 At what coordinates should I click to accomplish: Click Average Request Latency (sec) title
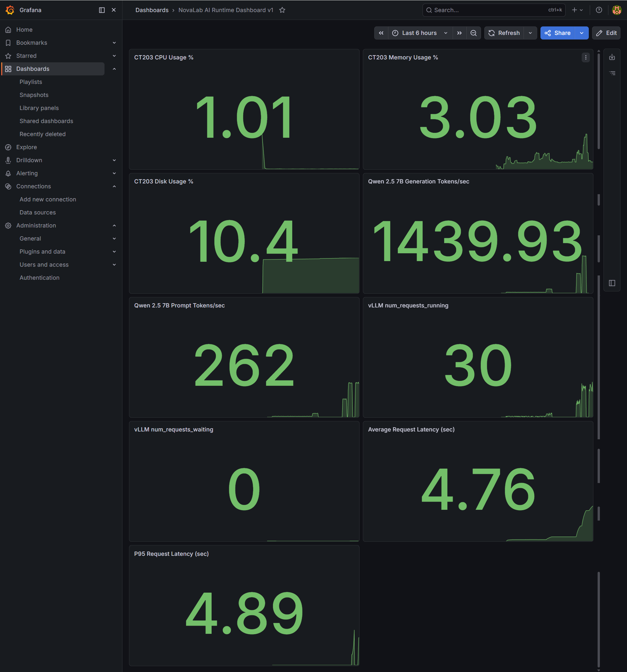411,430
